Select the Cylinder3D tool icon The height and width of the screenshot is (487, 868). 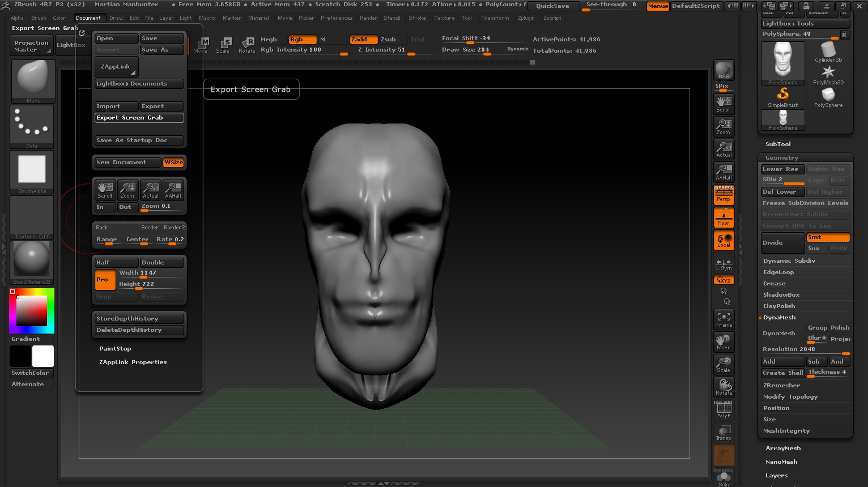point(828,52)
